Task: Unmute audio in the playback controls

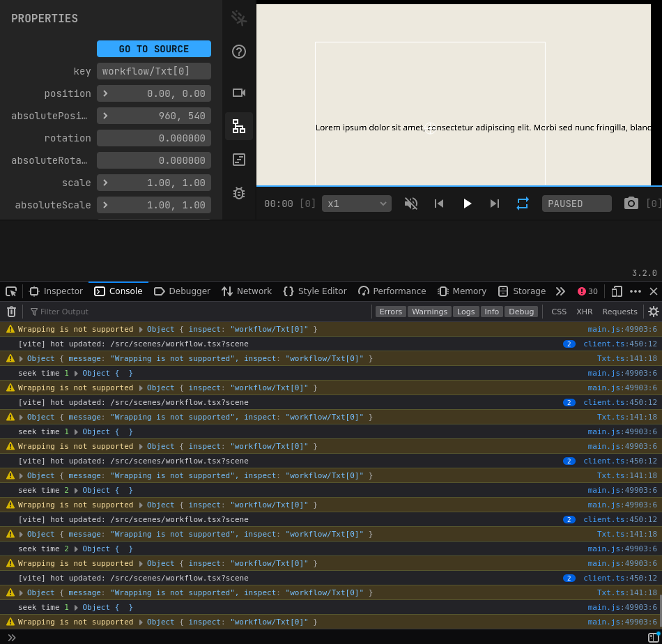Action: click(x=411, y=204)
